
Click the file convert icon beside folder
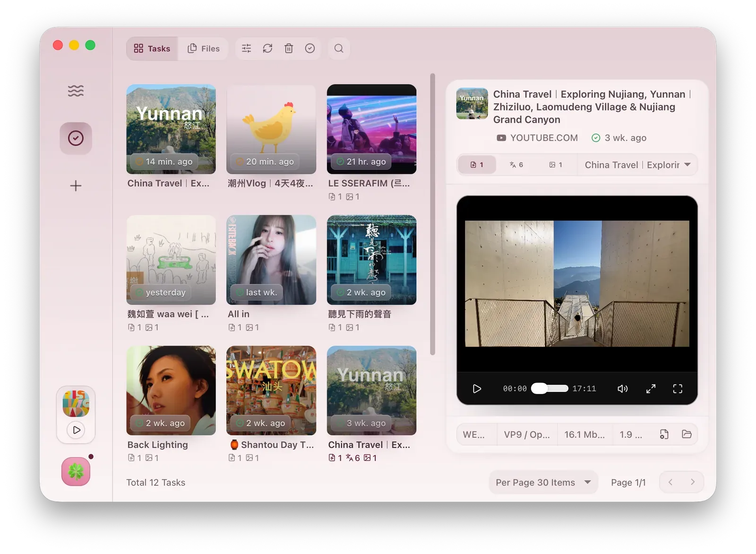664,434
